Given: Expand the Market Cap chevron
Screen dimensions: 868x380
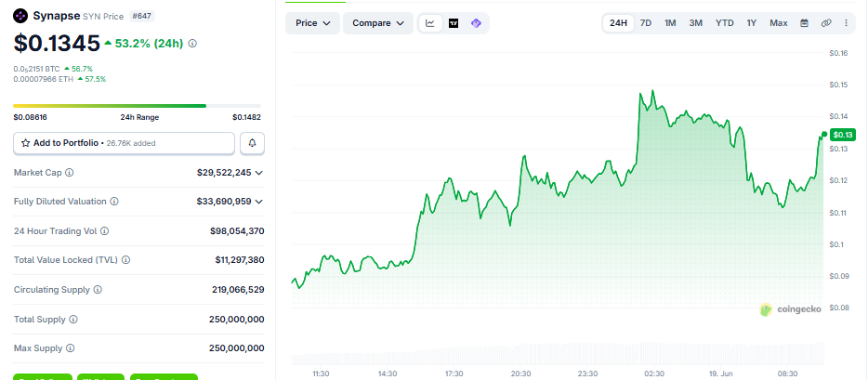Looking at the screenshot, I should pyautogui.click(x=258, y=173).
